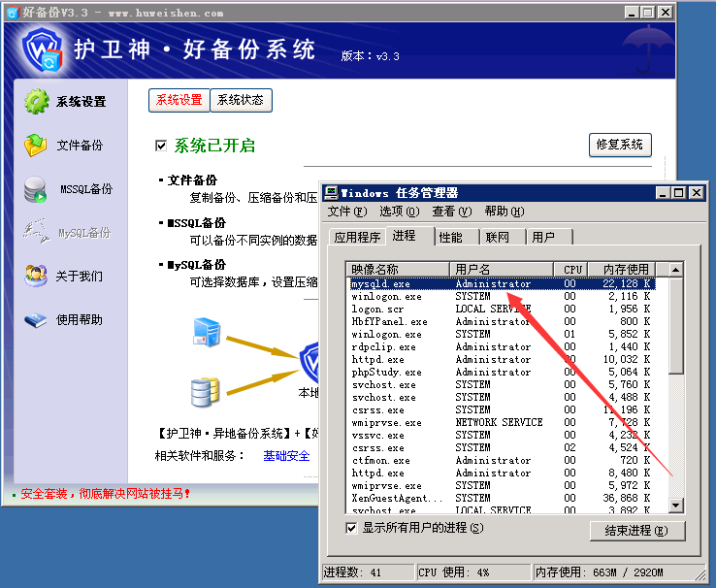Select the vssvc.exe process row
The width and height of the screenshot is (716, 588).
pos(502,435)
